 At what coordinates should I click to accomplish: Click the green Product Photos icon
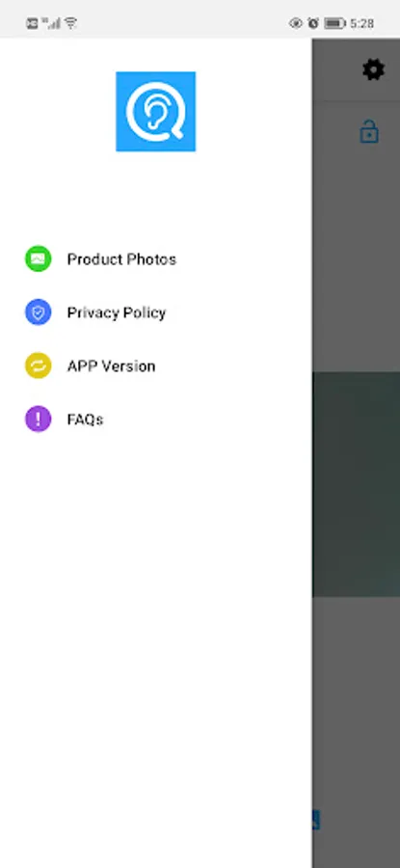tap(39, 259)
